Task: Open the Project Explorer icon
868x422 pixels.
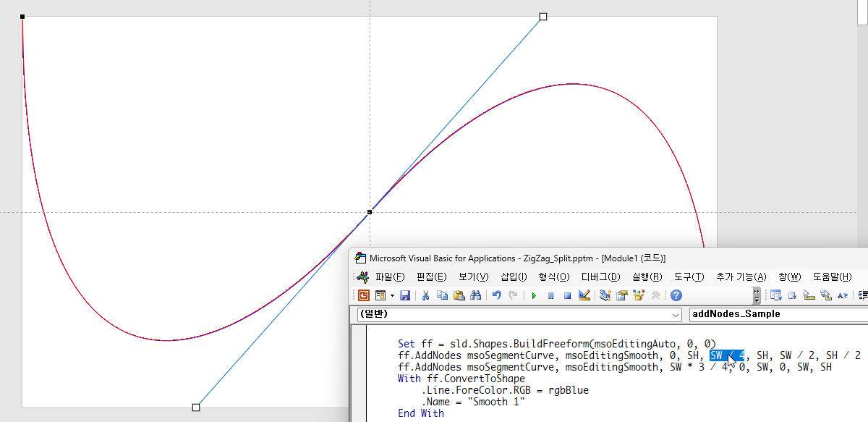Action: tap(605, 295)
